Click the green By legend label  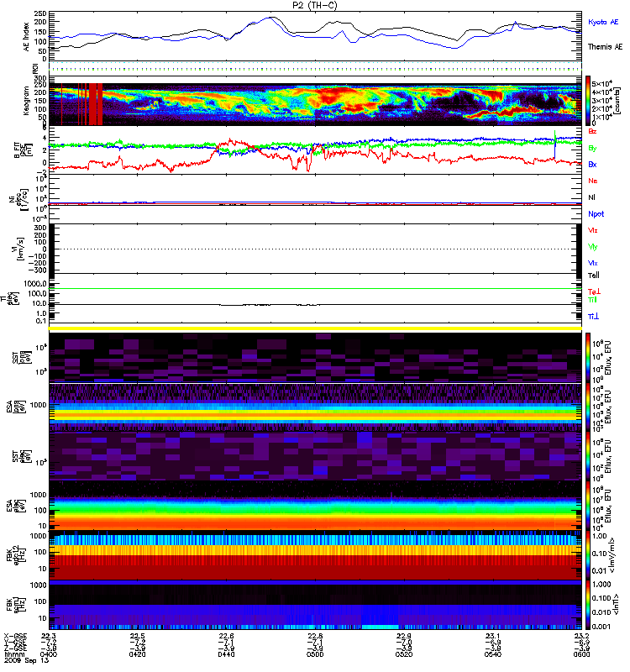[593, 149]
